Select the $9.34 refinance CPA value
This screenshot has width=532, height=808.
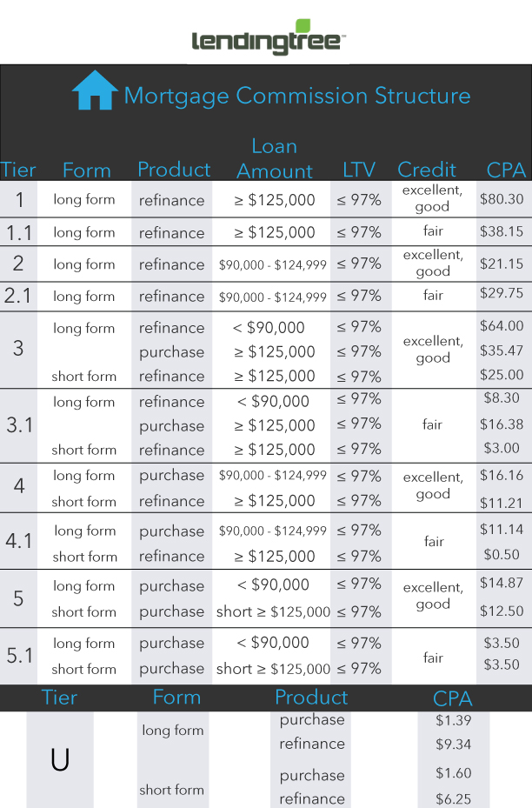click(453, 745)
